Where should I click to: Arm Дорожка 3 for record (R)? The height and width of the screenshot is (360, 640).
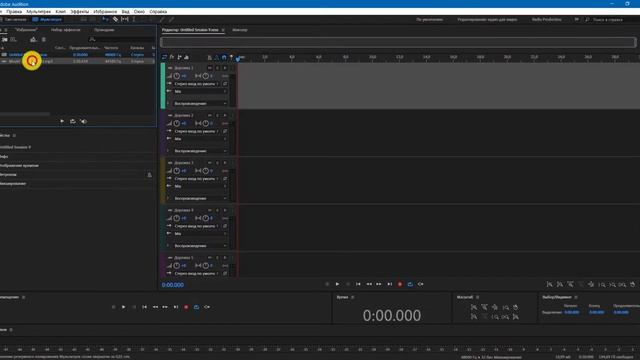[224, 163]
